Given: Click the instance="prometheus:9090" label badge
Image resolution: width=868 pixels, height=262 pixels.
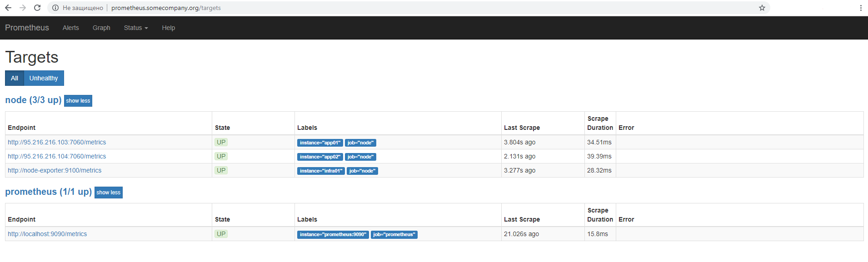Looking at the screenshot, I should (x=333, y=234).
